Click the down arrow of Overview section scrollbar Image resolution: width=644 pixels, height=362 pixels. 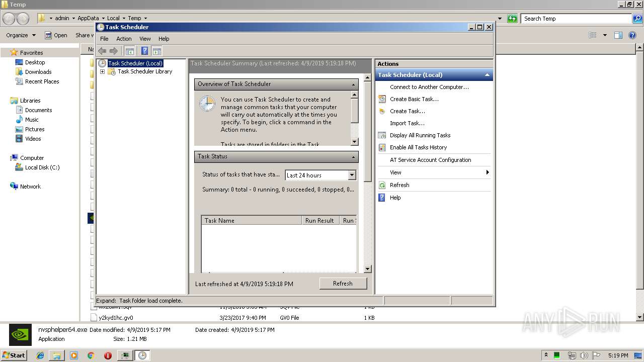(354, 142)
